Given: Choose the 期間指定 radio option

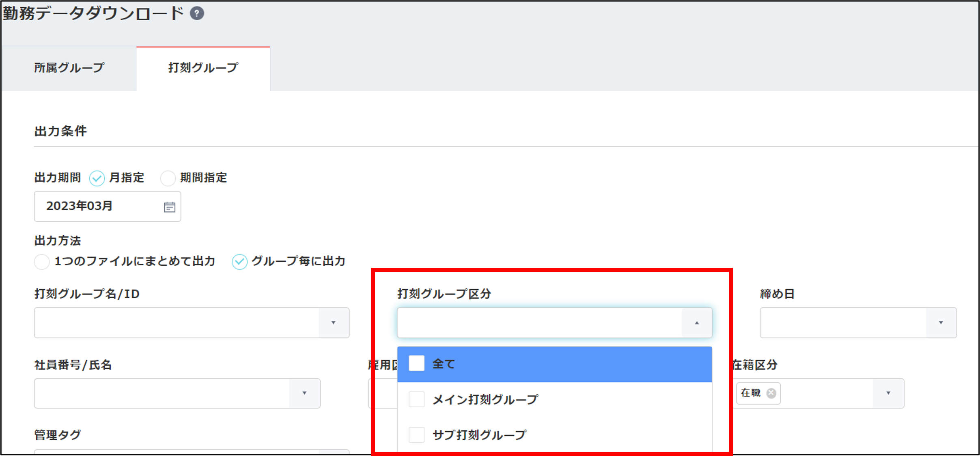Looking at the screenshot, I should (x=168, y=178).
